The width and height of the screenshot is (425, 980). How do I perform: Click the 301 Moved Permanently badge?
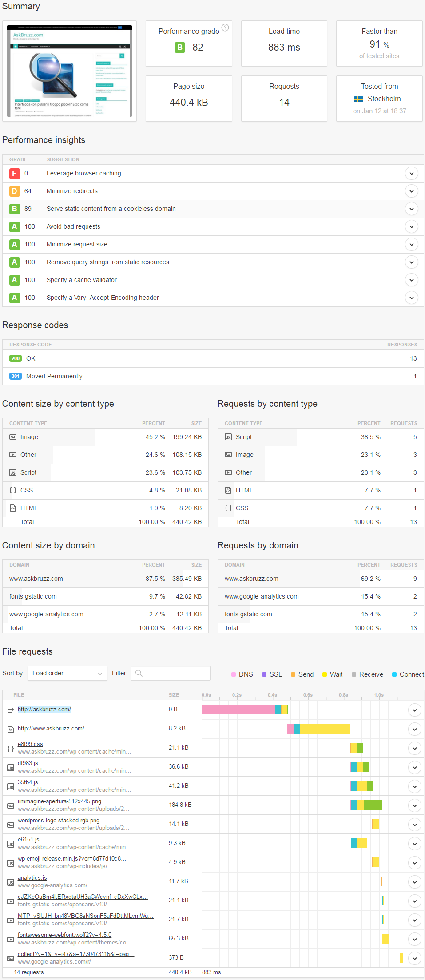[16, 376]
